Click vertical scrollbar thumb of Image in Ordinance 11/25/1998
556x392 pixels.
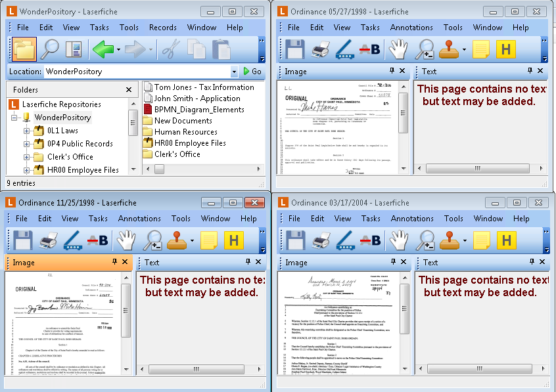[x=126, y=311]
